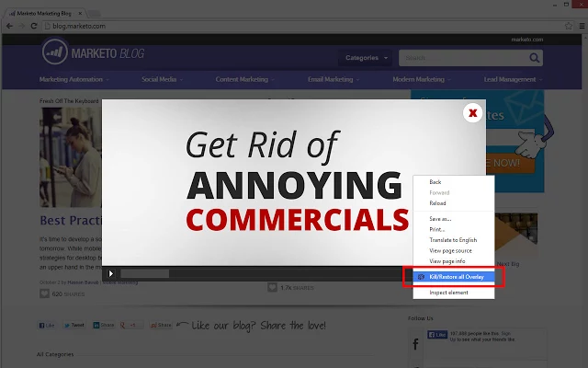Screen dimensions: 588x368
Task: Open the Chrome hamburger menu
Action: pyautogui.click(x=582, y=26)
